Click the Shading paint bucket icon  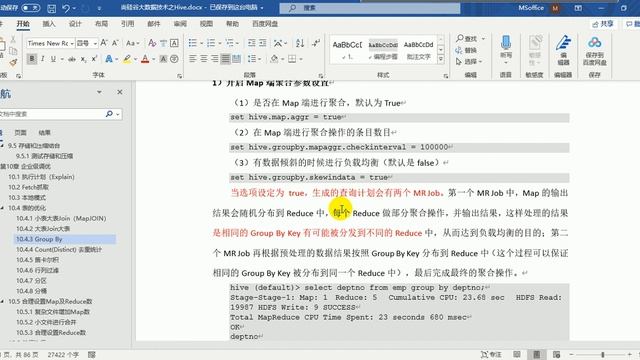(274, 59)
